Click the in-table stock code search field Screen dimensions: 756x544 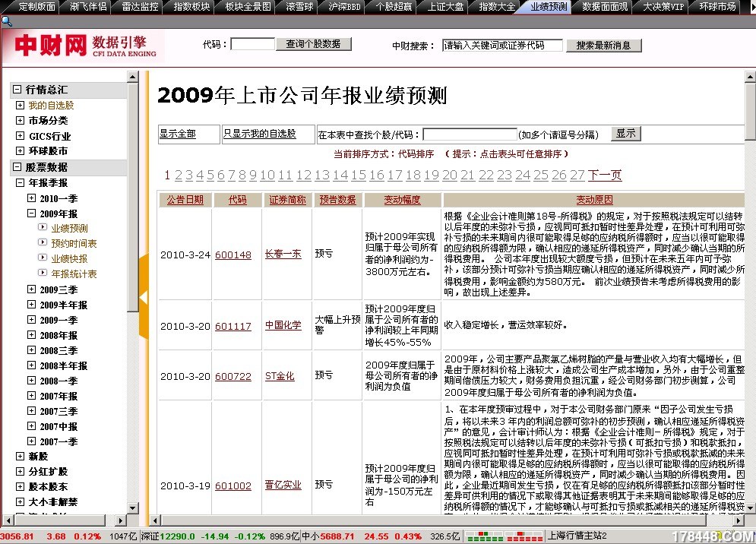point(470,134)
